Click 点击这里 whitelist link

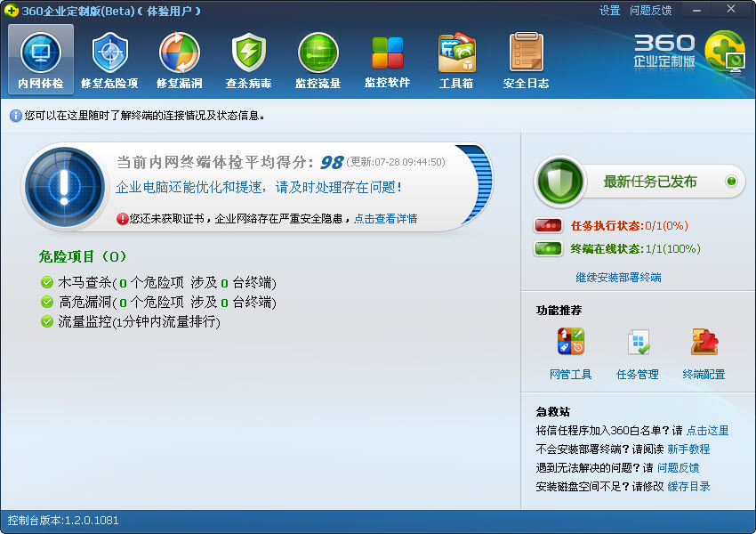(707, 430)
